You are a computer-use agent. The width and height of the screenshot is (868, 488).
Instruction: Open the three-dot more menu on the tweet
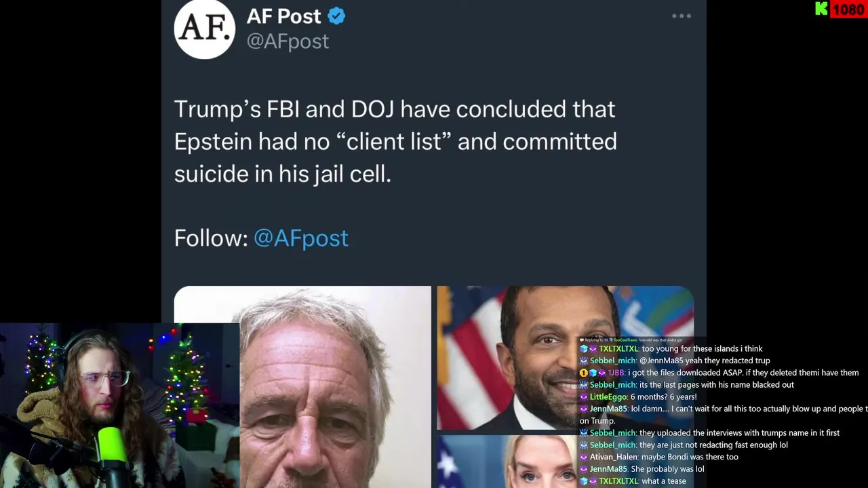tap(681, 16)
